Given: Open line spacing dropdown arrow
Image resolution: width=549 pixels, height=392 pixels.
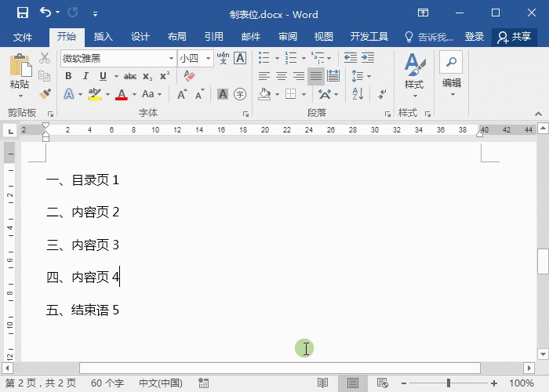Looking at the screenshot, I should (369, 76).
